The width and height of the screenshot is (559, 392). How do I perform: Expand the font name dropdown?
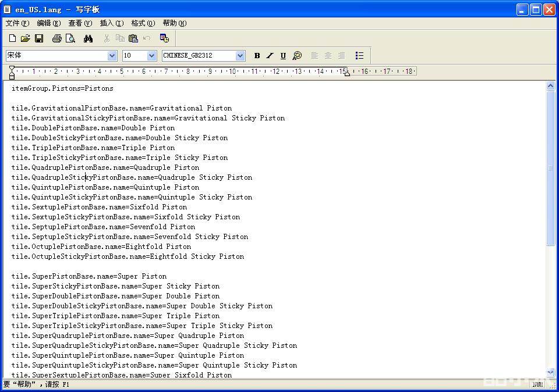click(x=112, y=56)
